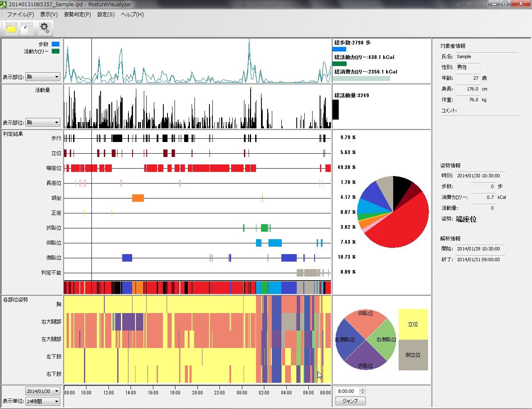Click the 伏臥位 segment of posture wheel

tap(366, 360)
